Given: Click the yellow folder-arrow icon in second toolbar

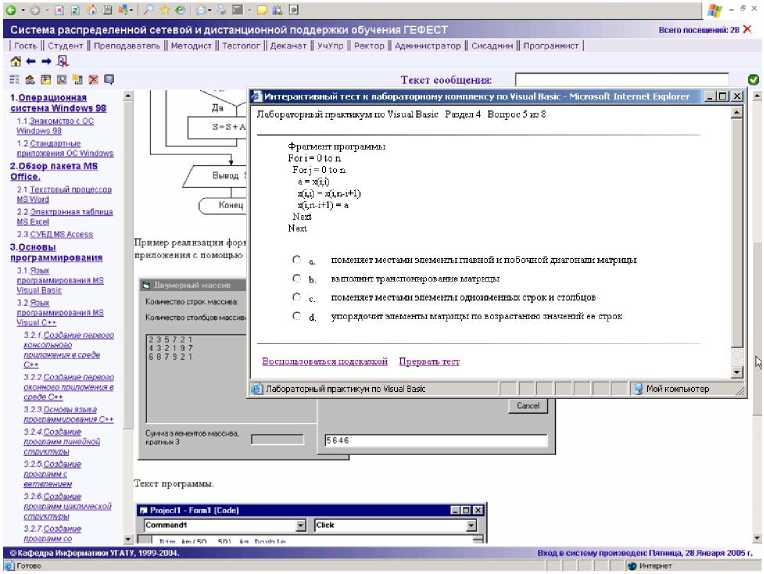Looking at the screenshot, I should pyautogui.click(x=77, y=79).
